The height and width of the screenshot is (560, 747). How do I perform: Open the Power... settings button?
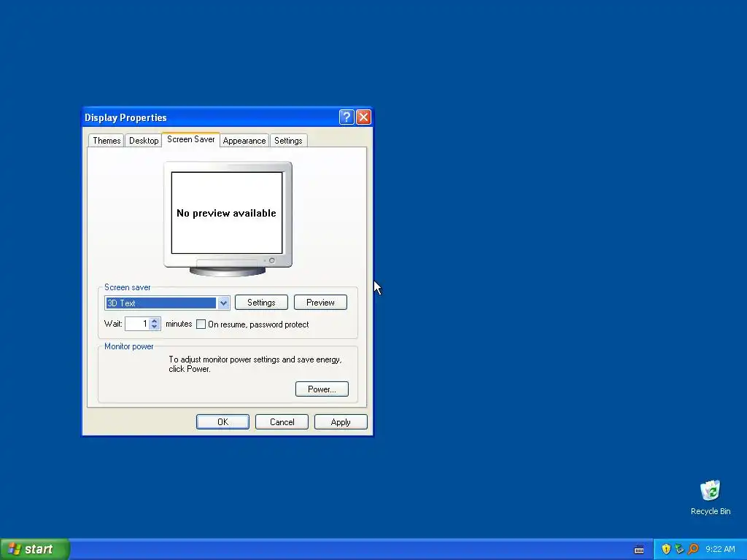[x=322, y=389]
